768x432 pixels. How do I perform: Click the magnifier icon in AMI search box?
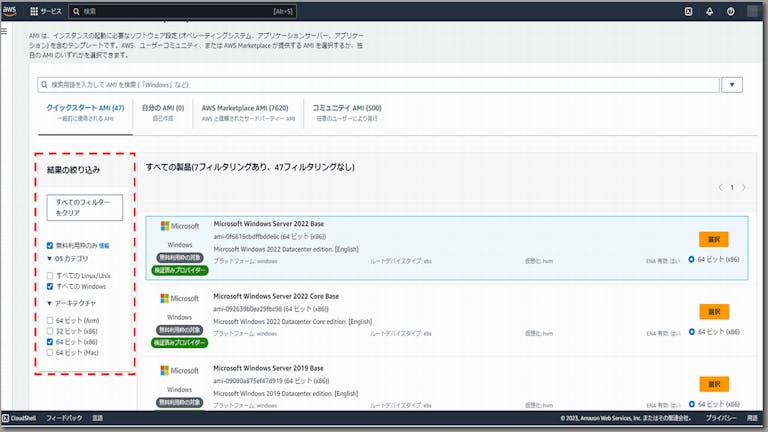pos(45,85)
